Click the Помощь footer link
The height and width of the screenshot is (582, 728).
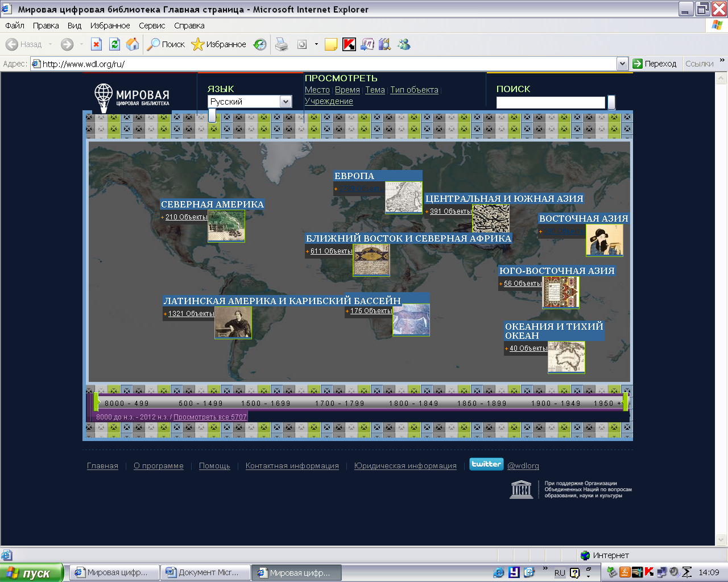pos(214,466)
